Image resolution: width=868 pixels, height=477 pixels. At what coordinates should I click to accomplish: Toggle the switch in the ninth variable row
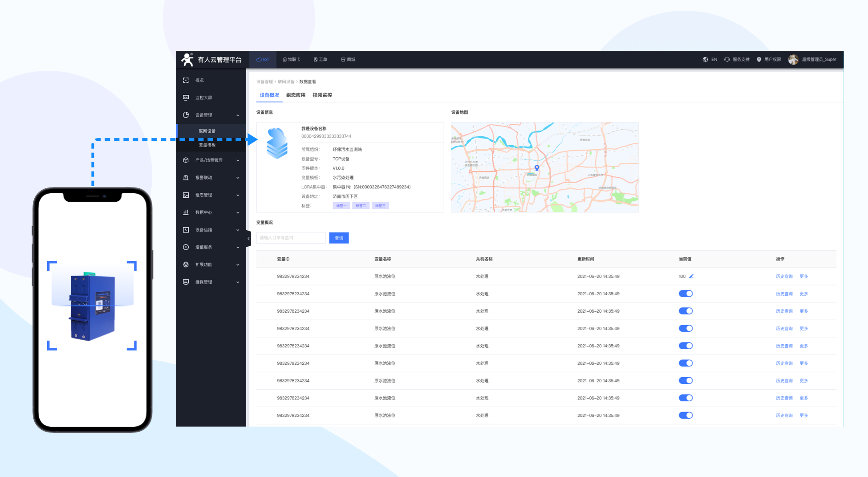coord(685,415)
